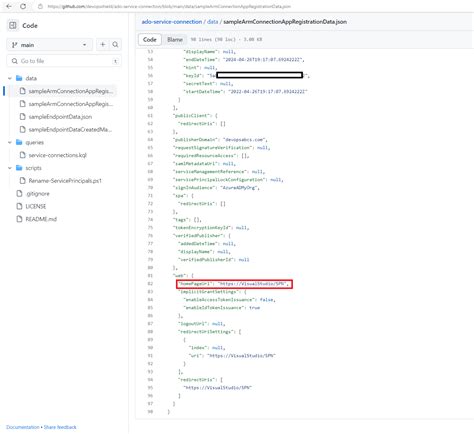Image resolution: width=474 pixels, height=434 pixels.
Task: Open ado-service-connection breadcrumb link
Action: click(172, 22)
